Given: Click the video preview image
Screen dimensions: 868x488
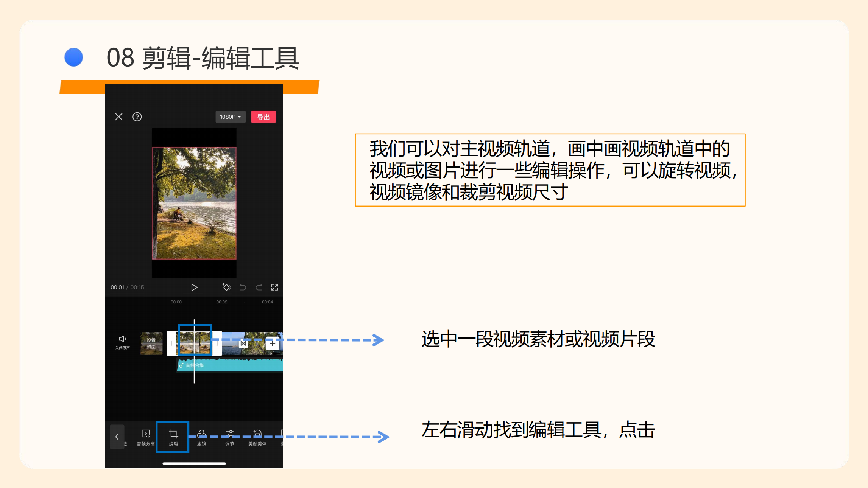Looking at the screenshot, I should [194, 203].
